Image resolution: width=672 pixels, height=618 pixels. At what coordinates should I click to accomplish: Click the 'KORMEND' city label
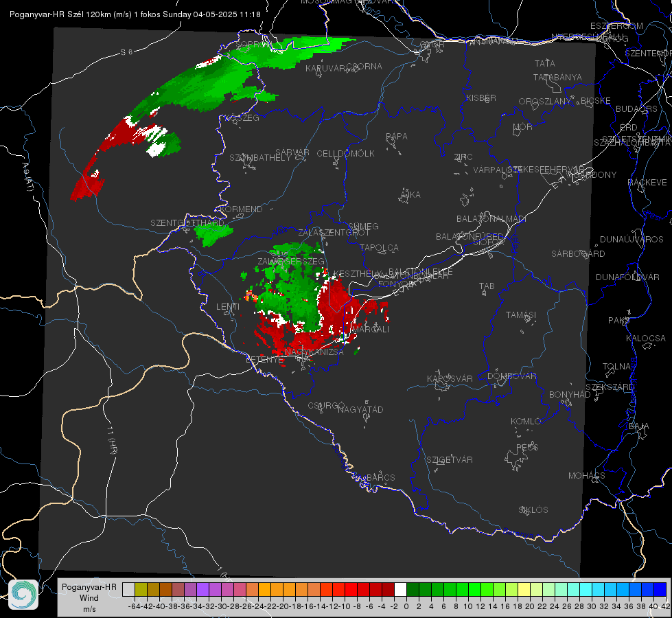click(x=241, y=209)
